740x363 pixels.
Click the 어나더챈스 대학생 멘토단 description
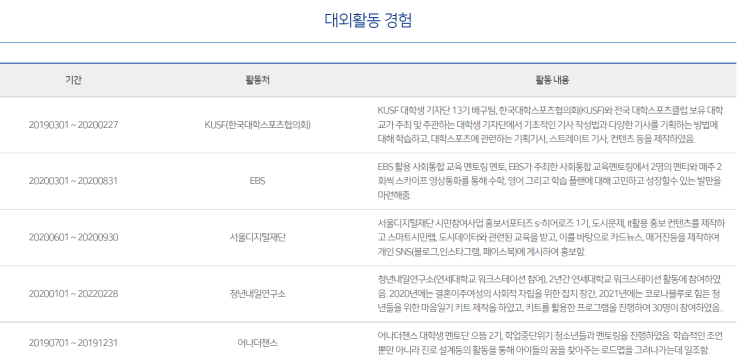[x=550, y=343]
